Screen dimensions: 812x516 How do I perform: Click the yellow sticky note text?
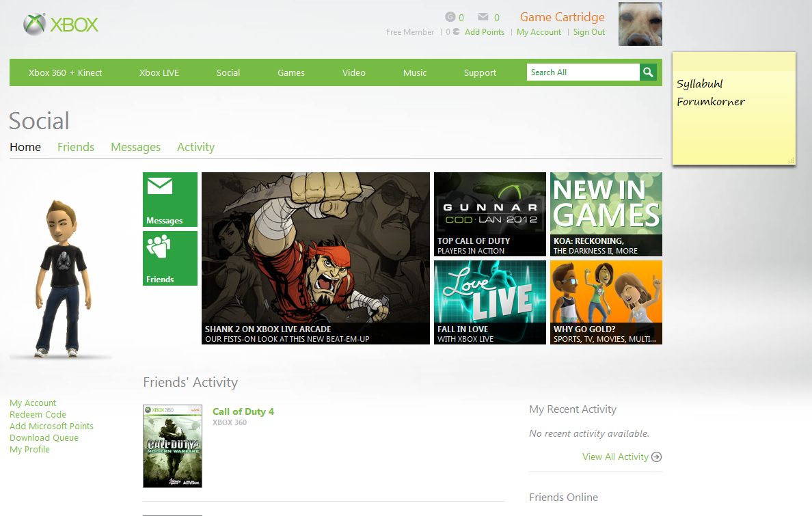click(x=711, y=93)
